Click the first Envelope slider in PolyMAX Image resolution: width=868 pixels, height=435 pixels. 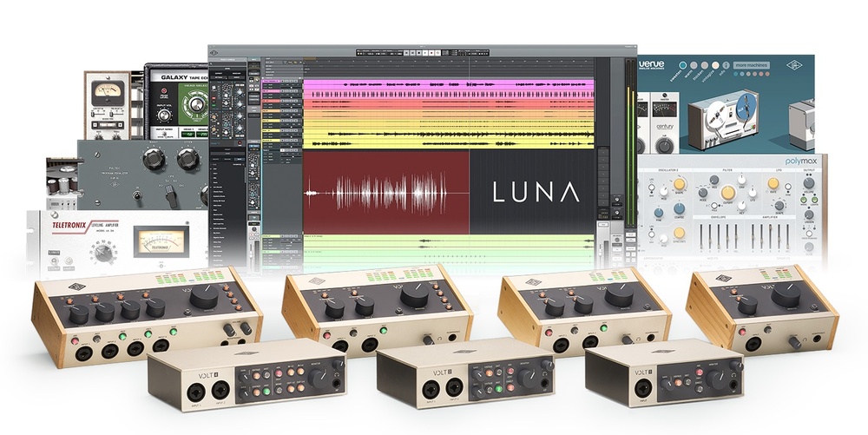pos(702,235)
